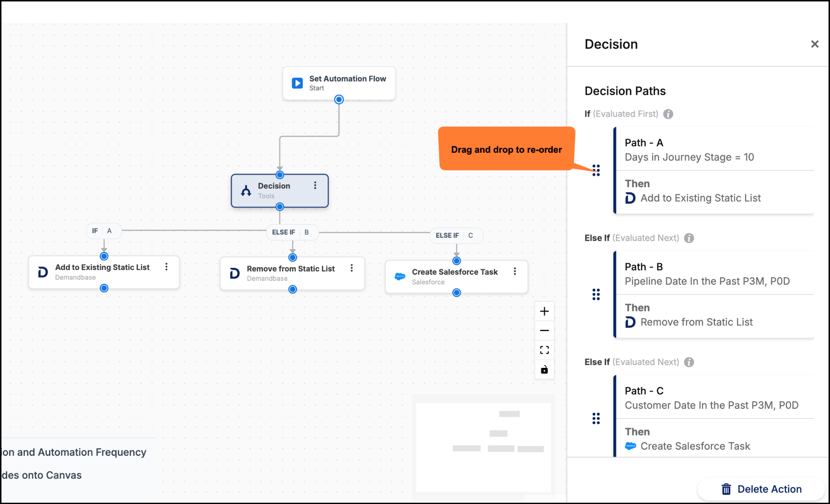
Task: Grab the Path - B drag handle
Action: click(596, 294)
